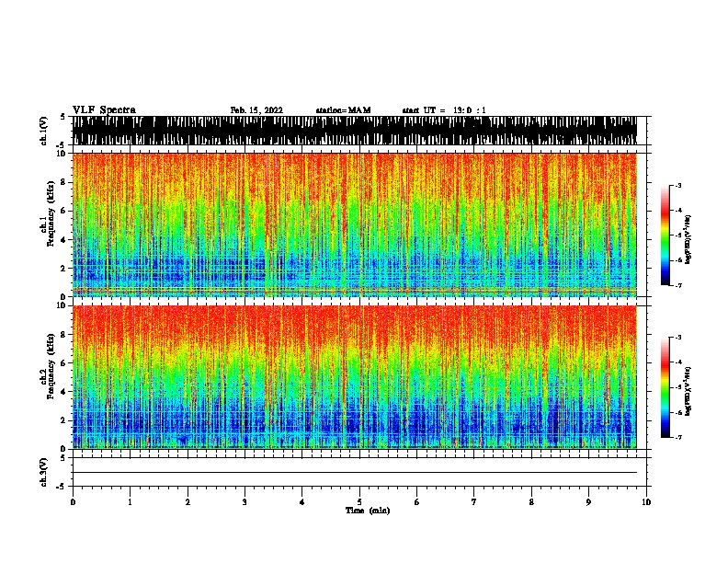Click the ch.2 colorbar "log(PSD)" label
This screenshot has height=563, width=728.
pyautogui.click(x=688, y=392)
